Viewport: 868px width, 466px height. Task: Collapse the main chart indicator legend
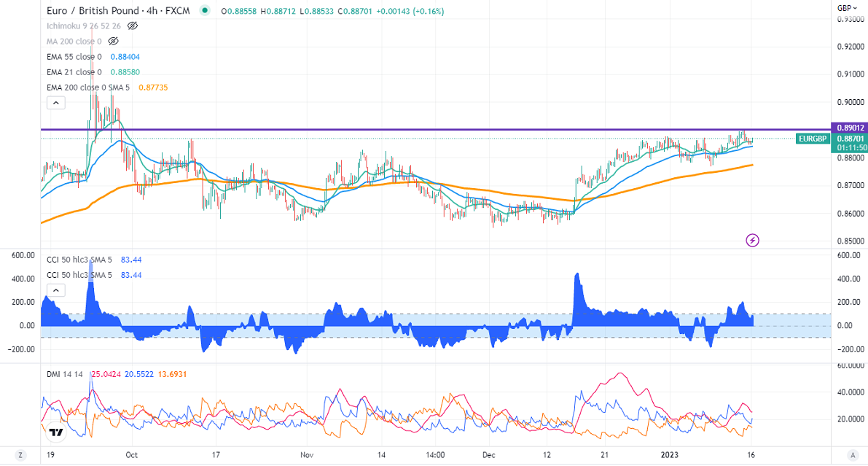pos(56,103)
